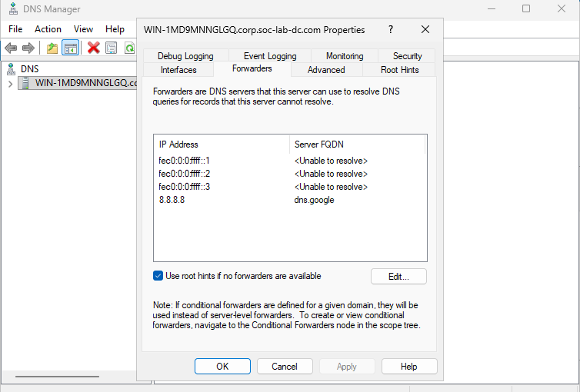Click the red Delete X icon
The width and height of the screenshot is (580, 392).
click(94, 48)
